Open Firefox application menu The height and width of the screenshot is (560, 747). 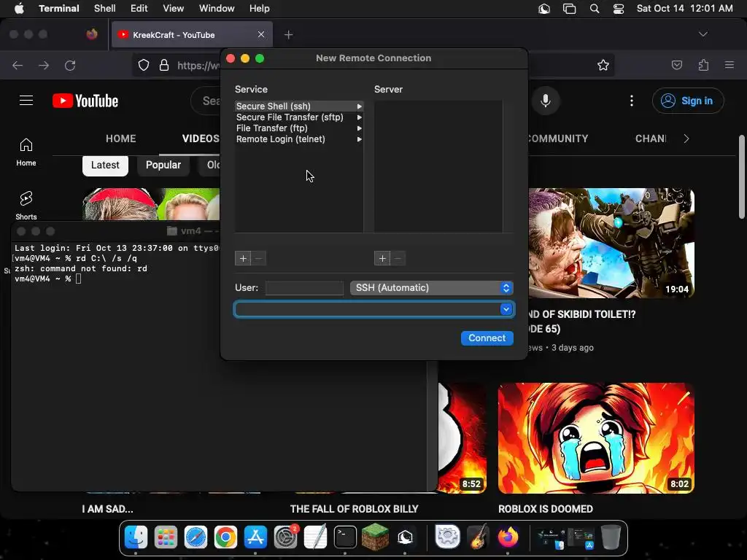tap(729, 65)
